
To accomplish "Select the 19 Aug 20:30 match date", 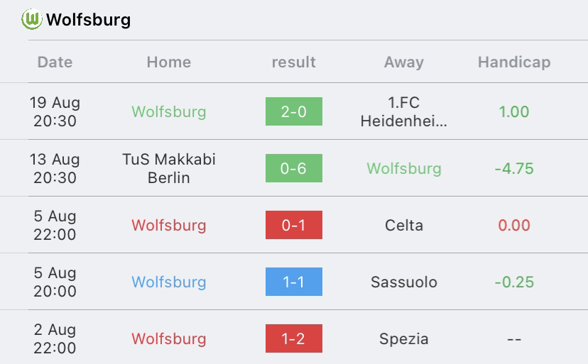I will tap(55, 111).
